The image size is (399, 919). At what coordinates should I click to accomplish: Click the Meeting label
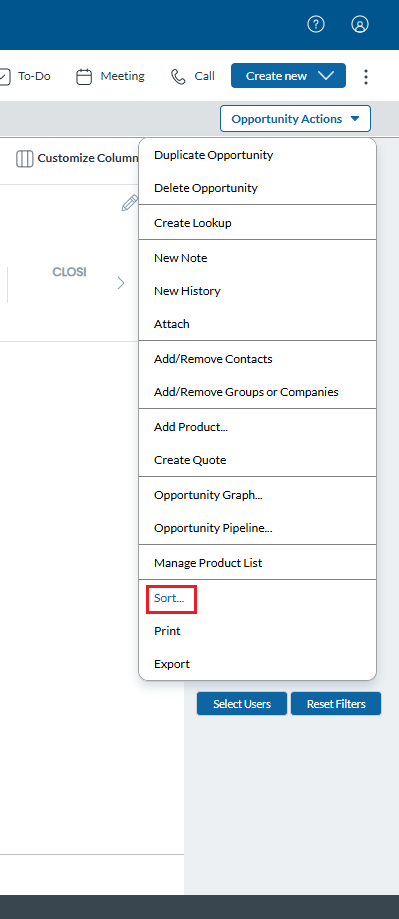122,76
